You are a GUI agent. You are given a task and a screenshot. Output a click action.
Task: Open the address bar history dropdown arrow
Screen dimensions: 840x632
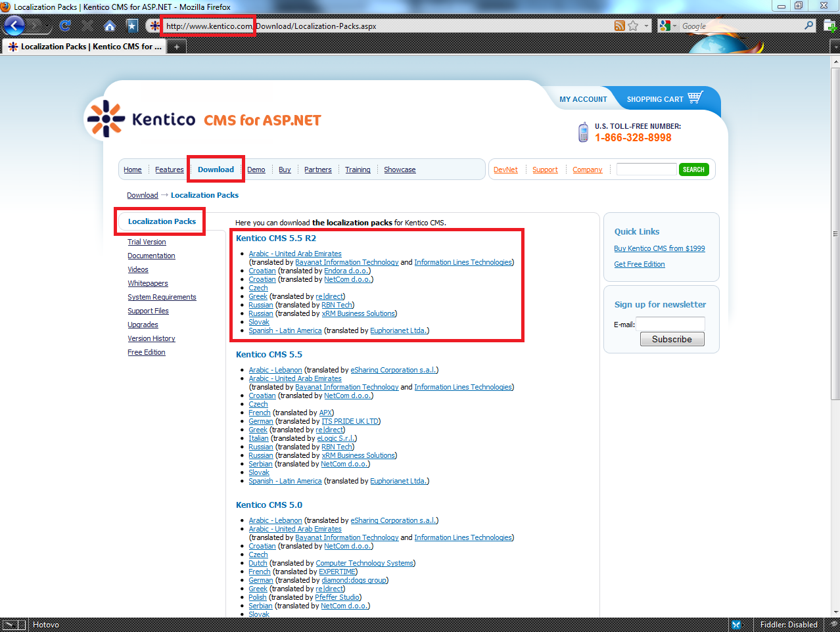(646, 26)
